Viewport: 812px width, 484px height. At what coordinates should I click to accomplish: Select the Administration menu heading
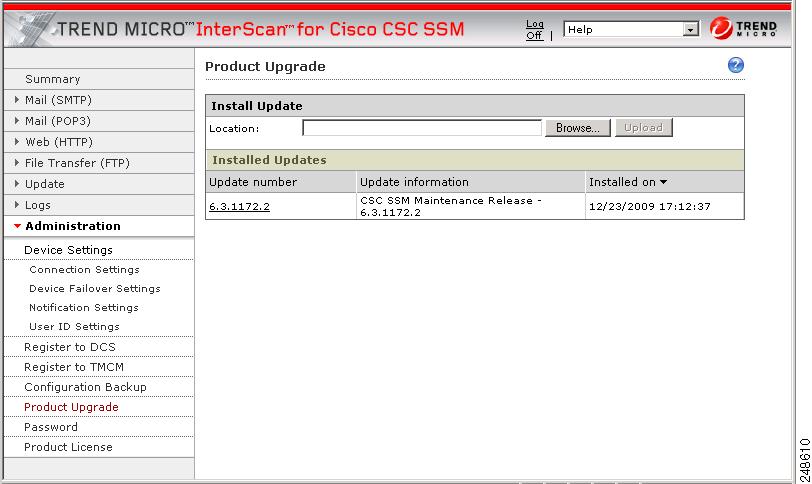[73, 226]
